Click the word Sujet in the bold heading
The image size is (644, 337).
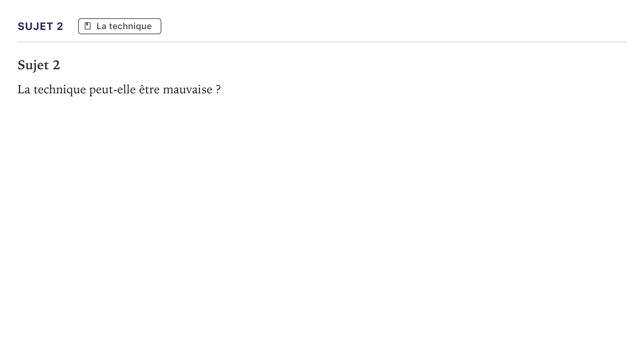coord(33,65)
